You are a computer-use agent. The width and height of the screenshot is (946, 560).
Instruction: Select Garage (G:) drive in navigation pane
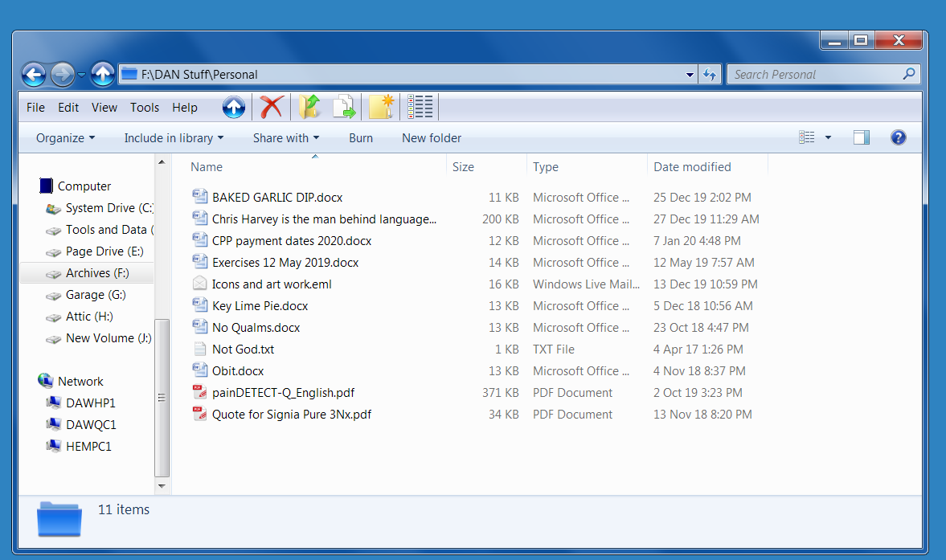(96, 295)
